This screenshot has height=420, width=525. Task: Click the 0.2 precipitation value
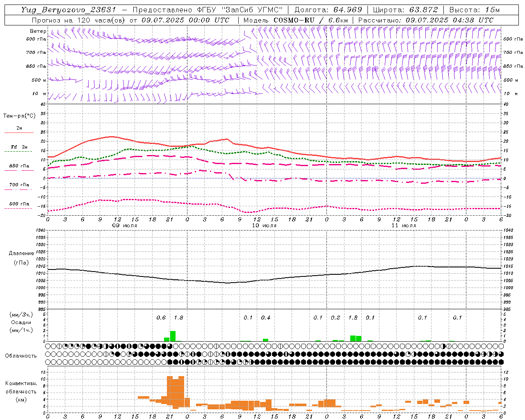336,318
